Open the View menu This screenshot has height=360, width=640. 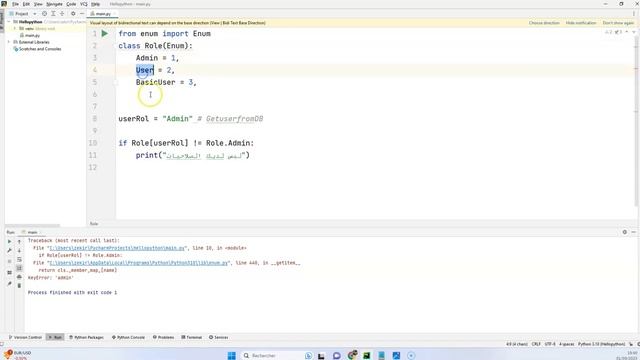point(38,4)
